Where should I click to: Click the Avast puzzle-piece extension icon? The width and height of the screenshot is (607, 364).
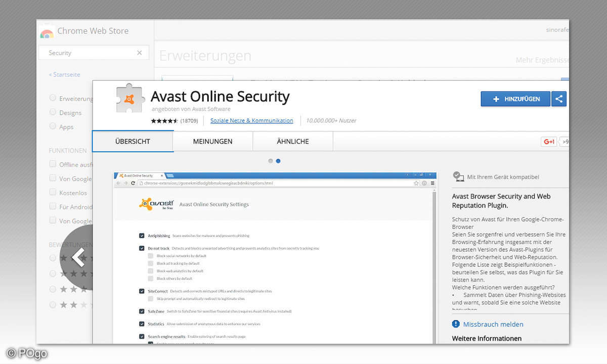pyautogui.click(x=131, y=98)
